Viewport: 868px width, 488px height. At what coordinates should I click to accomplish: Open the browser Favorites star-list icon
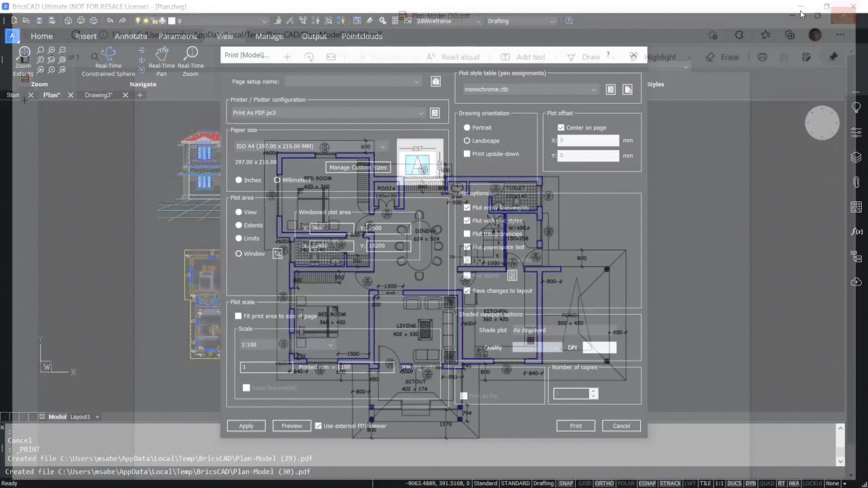(x=766, y=35)
